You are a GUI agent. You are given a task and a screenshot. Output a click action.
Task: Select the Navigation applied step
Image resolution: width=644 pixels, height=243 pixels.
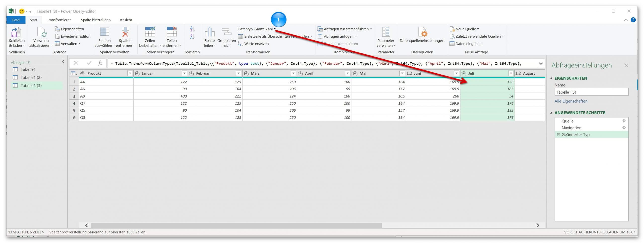point(591,128)
